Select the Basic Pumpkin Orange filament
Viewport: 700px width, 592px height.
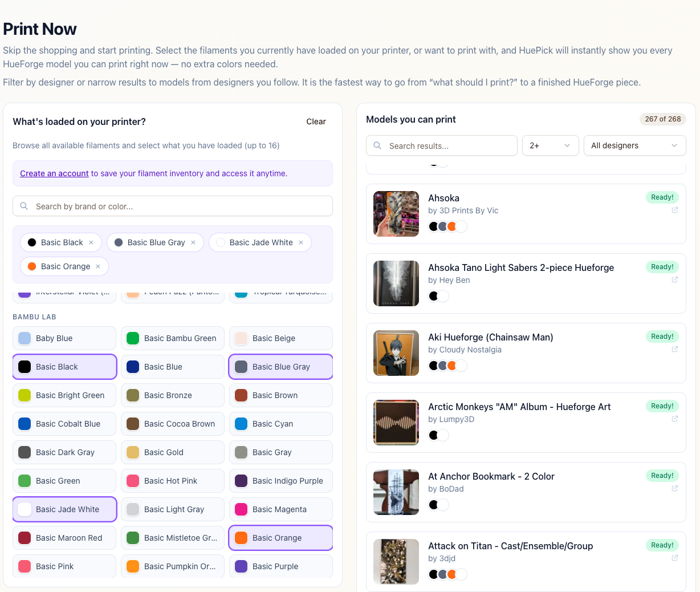click(x=173, y=566)
